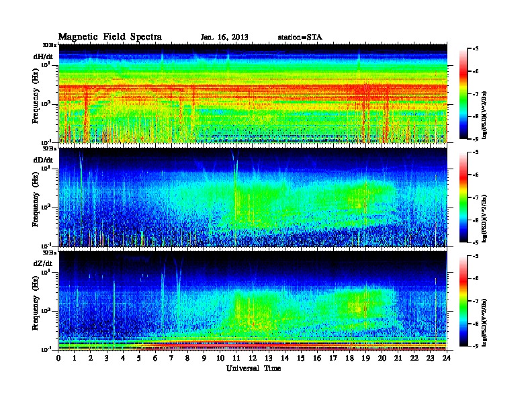Click the dD/dt spectrogram plot area
532x411 pixels.
click(x=253, y=197)
